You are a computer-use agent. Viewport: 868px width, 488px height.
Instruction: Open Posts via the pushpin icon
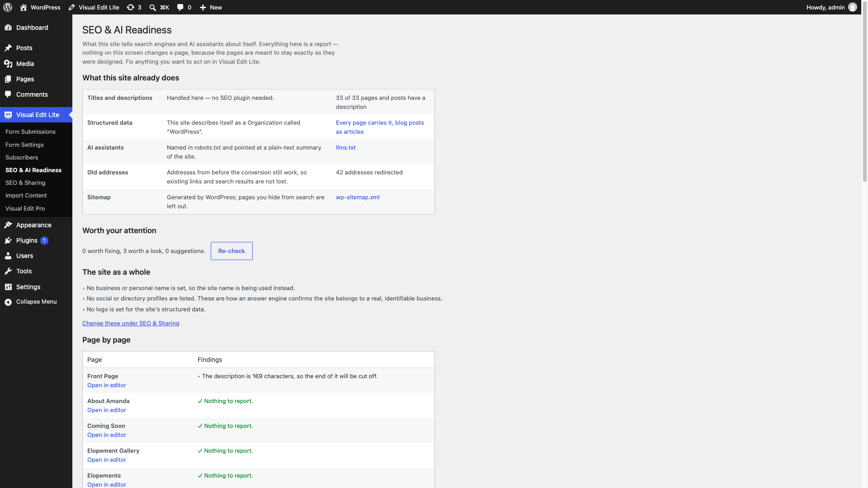tap(8, 48)
